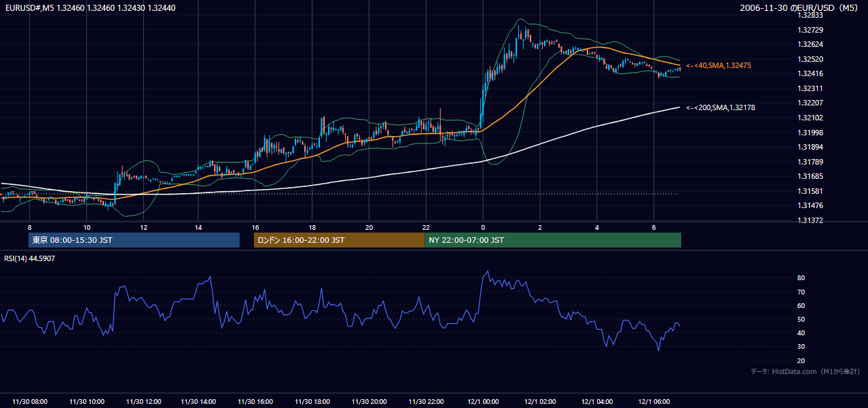Viewport: 868px width, 408px height.
Task: Click price axis value 1.31789
Action: pyautogui.click(x=811, y=162)
